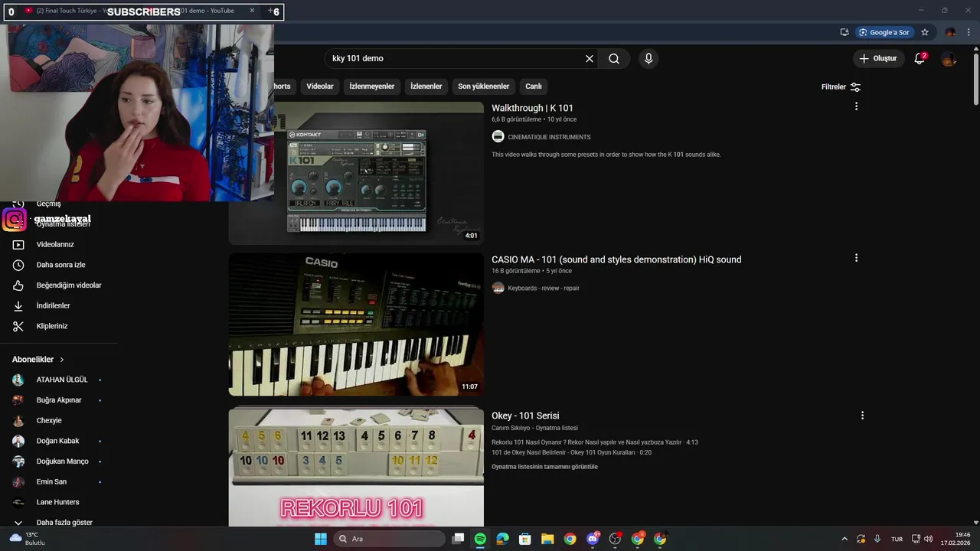Image resolution: width=980 pixels, height=551 pixels.
Task: Close the YouTube browser tab
Action: (252, 11)
